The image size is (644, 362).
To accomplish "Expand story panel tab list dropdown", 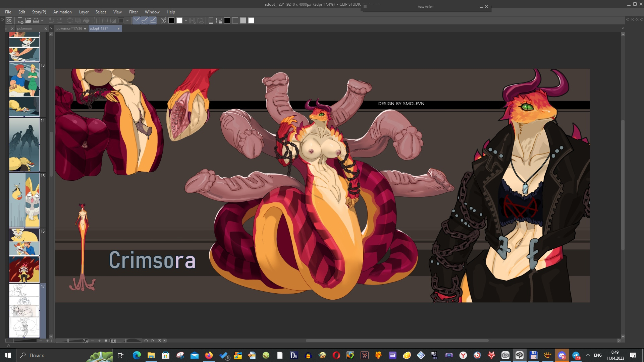I will pos(51,28).
